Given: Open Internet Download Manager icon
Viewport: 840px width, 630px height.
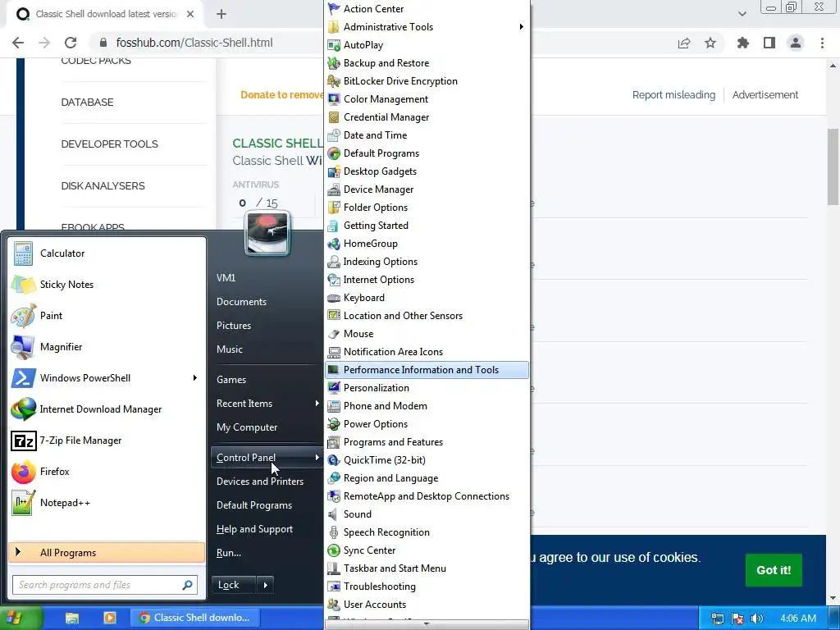Looking at the screenshot, I should point(24,409).
